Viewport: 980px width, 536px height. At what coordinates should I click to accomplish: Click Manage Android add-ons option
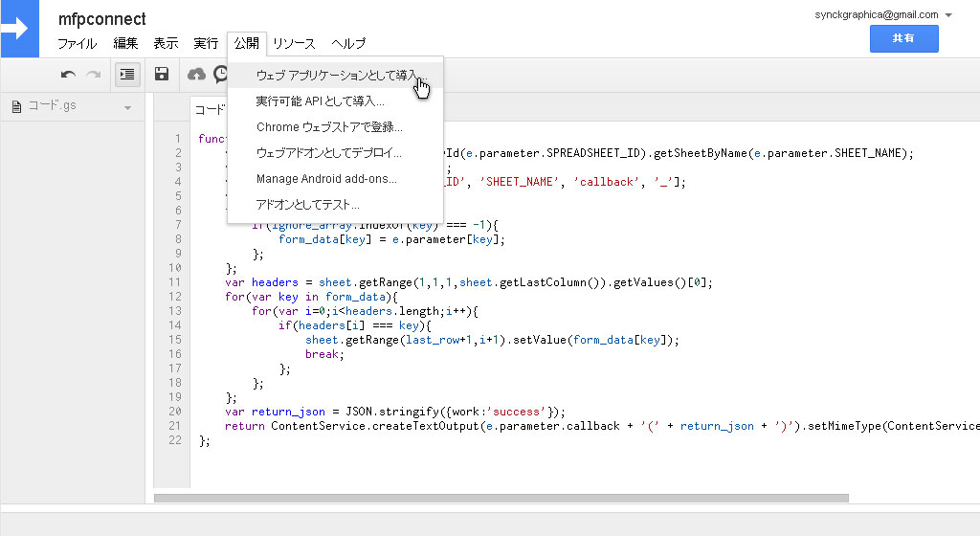[326, 178]
